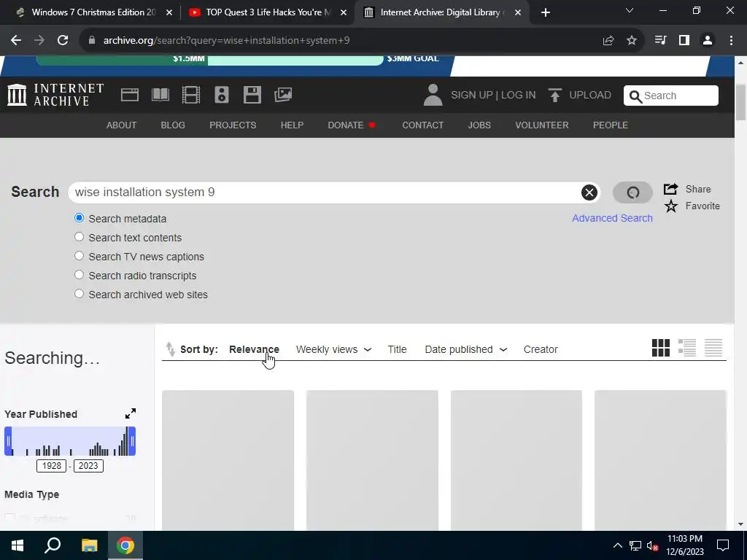
Task: Click the navbar Search box
Action: 671,96
